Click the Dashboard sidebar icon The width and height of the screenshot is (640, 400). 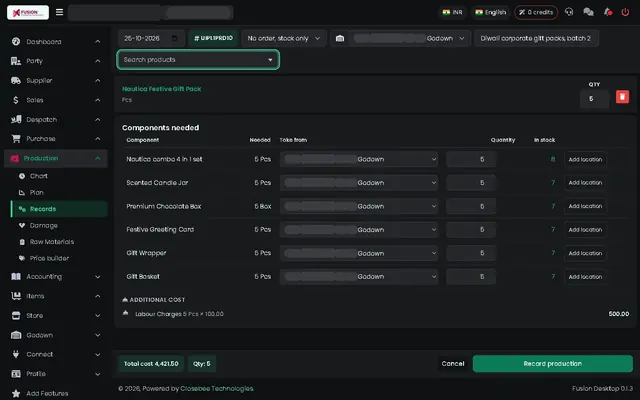click(x=16, y=41)
